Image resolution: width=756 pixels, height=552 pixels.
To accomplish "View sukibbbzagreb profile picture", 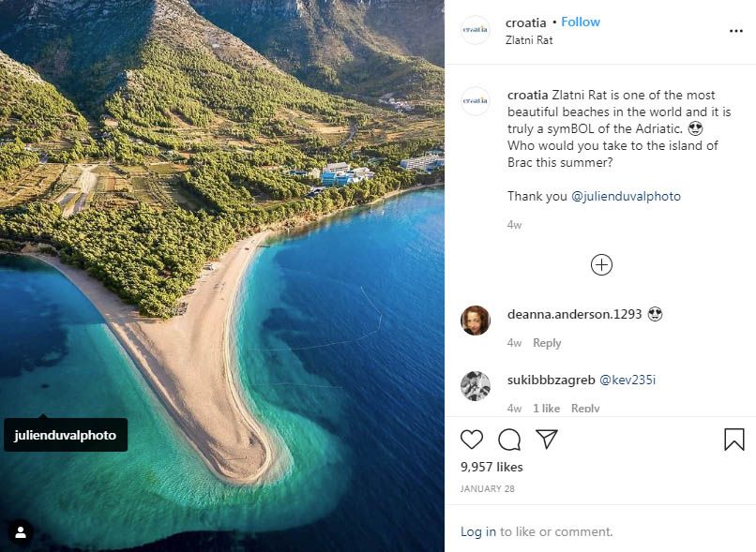I will [476, 386].
